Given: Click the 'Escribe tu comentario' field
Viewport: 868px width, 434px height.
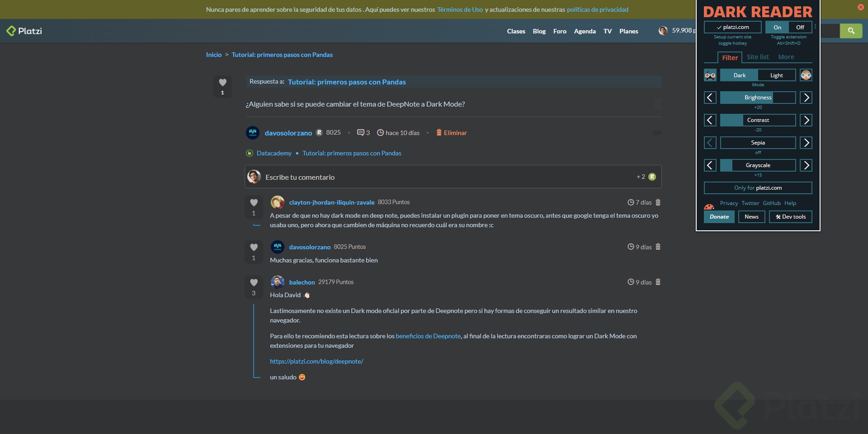Looking at the screenshot, I should click(453, 177).
